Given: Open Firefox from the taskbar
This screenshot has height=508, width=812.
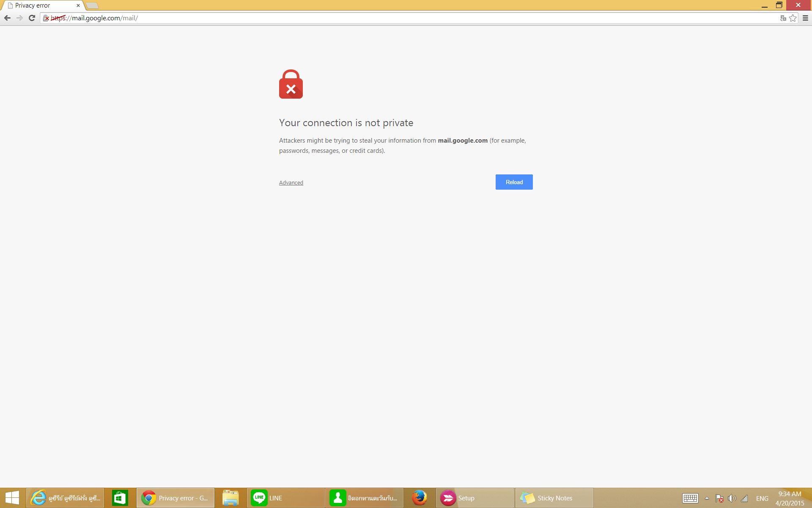Looking at the screenshot, I should click(419, 498).
